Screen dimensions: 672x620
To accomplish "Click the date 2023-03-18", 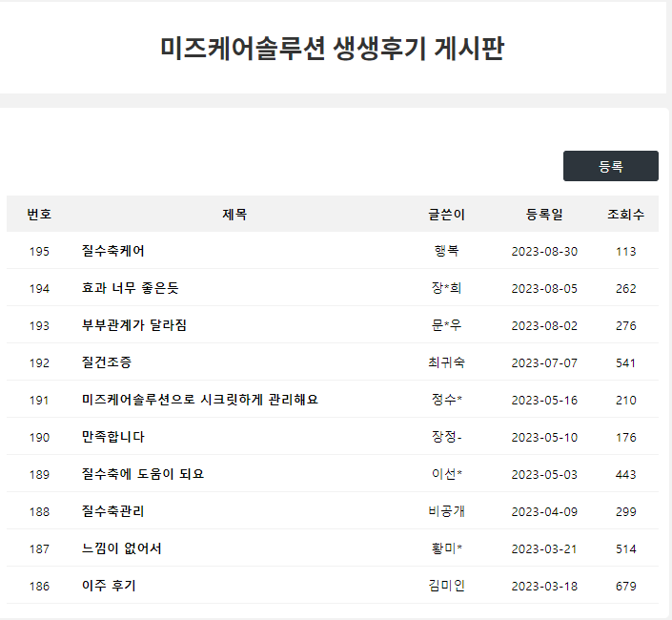I will click(544, 587).
